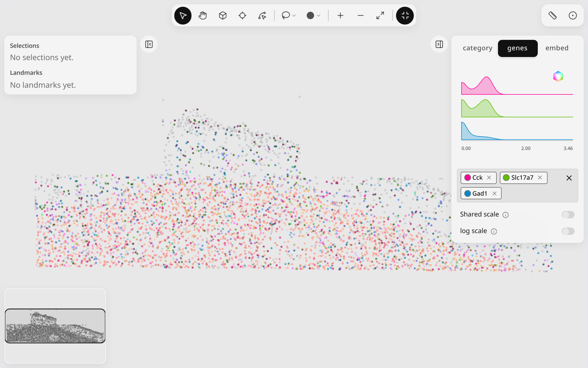This screenshot has width=588, height=368.
Task: Click the 3.46 axis maximum label
Action: click(568, 148)
